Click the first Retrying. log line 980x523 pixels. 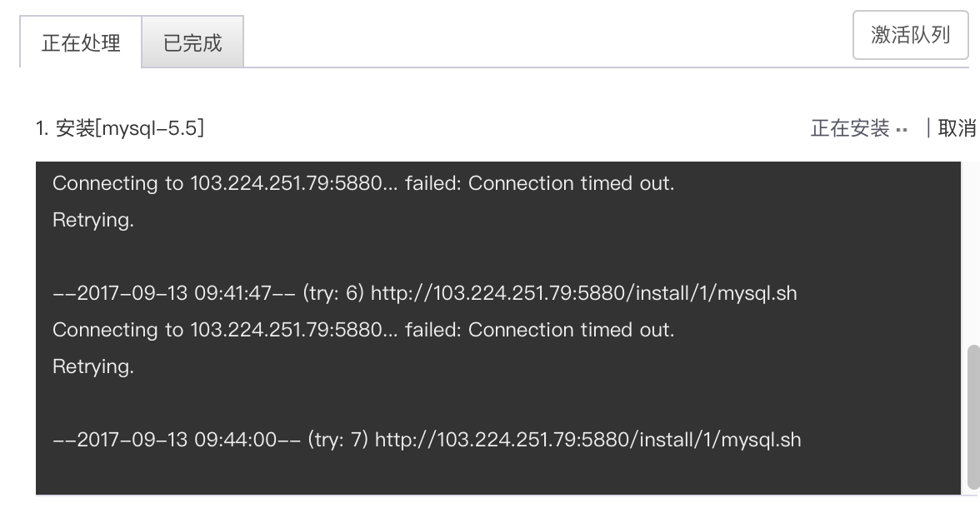pyautogui.click(x=93, y=221)
